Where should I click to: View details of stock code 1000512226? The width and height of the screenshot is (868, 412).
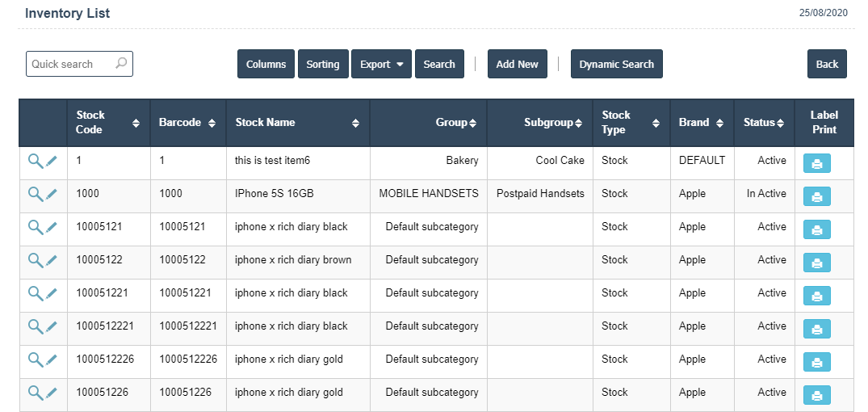point(35,359)
